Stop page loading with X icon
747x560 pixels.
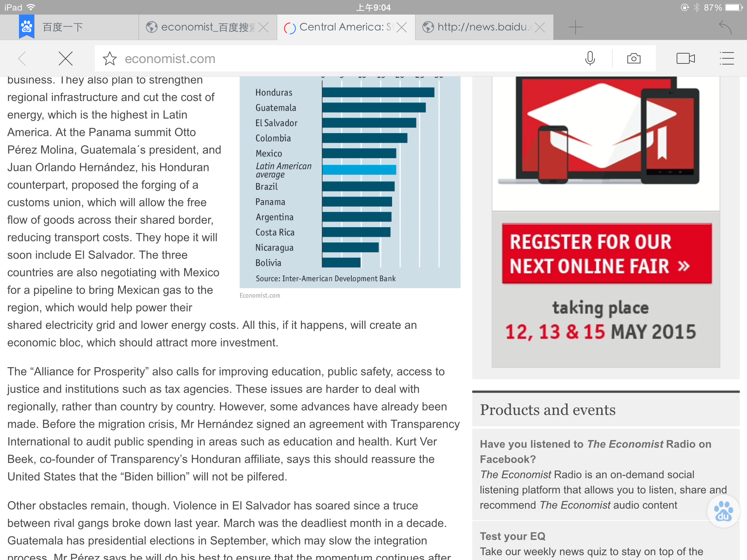(x=66, y=59)
